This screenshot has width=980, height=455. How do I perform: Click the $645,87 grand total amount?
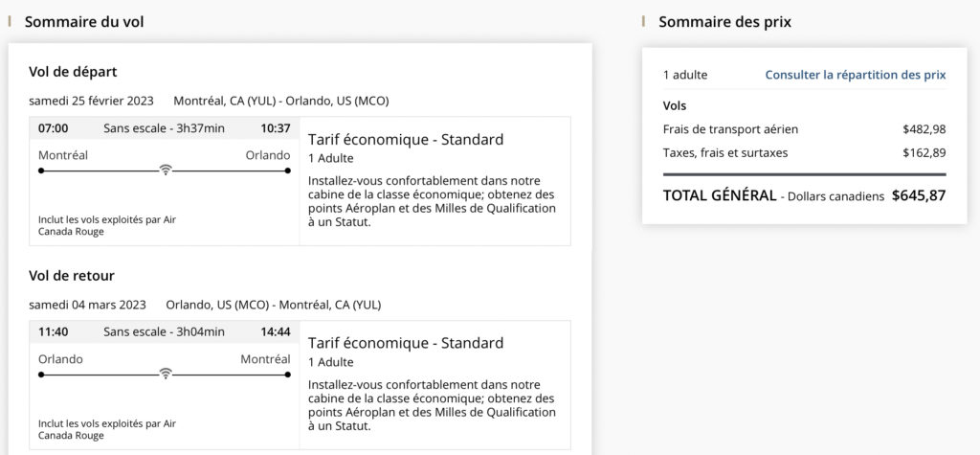(918, 195)
